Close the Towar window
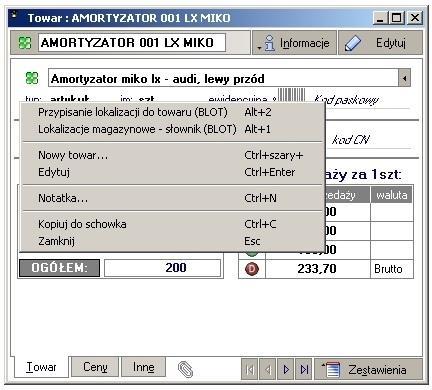This screenshot has height=390, width=432. pyautogui.click(x=415, y=17)
